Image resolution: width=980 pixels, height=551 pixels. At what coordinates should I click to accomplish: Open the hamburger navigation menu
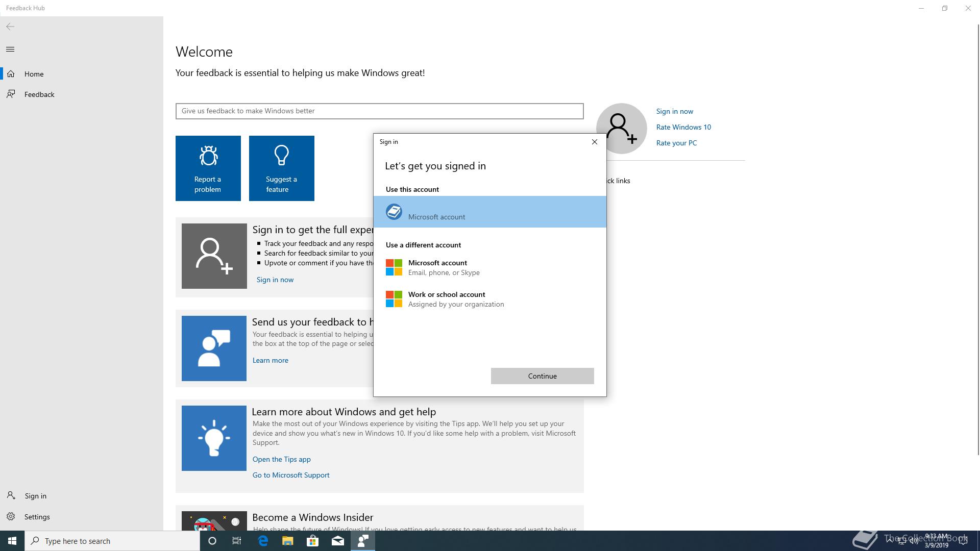[10, 49]
